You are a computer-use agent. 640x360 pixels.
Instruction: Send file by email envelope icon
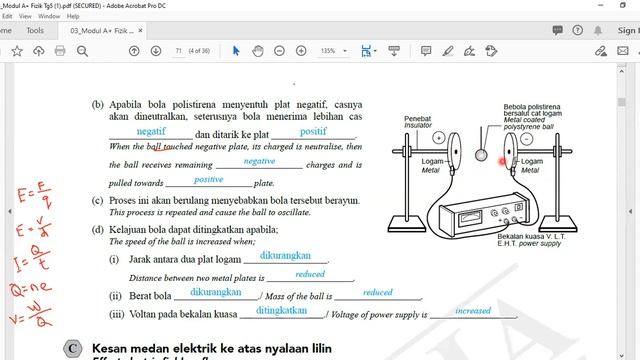(x=622, y=51)
